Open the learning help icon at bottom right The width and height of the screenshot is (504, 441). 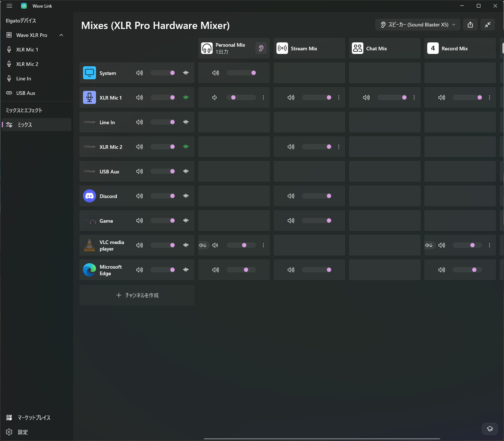click(x=490, y=429)
